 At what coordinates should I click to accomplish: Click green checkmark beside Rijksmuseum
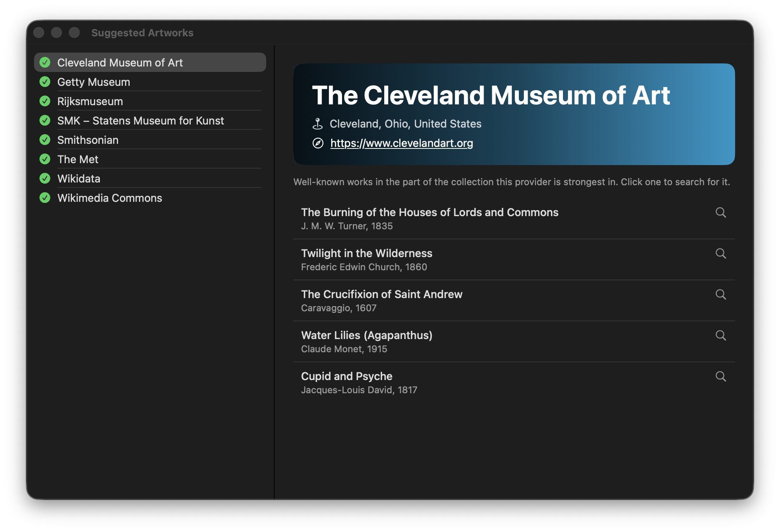pyautogui.click(x=45, y=101)
